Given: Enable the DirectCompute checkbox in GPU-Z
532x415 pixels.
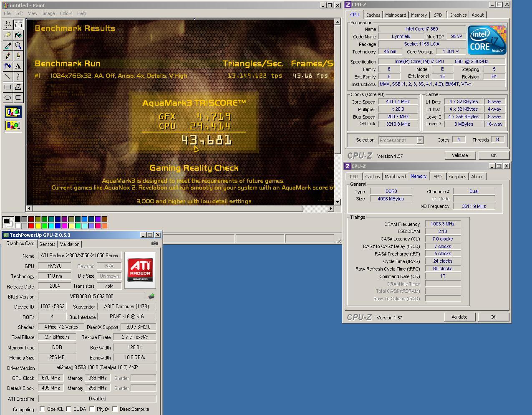Looking at the screenshot, I should [115, 409].
